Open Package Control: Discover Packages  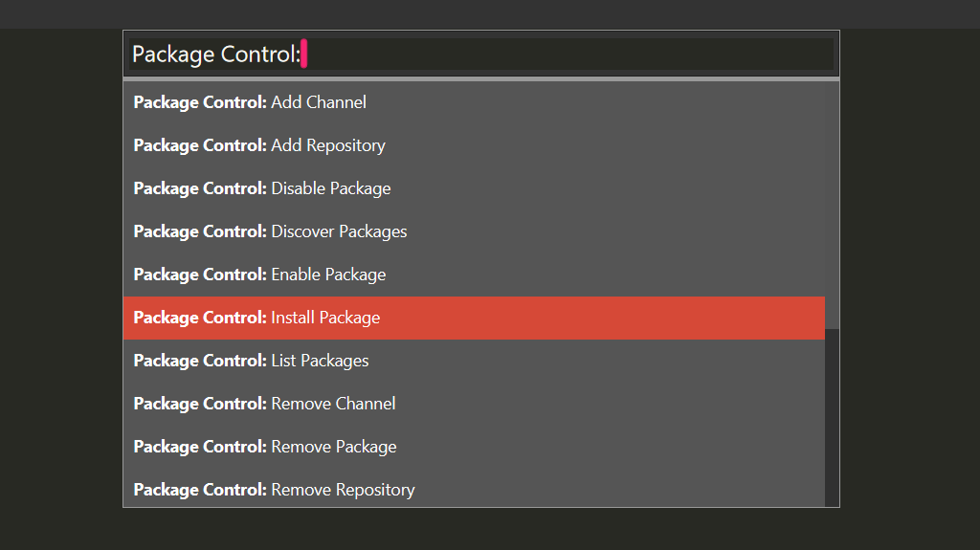pos(474,231)
